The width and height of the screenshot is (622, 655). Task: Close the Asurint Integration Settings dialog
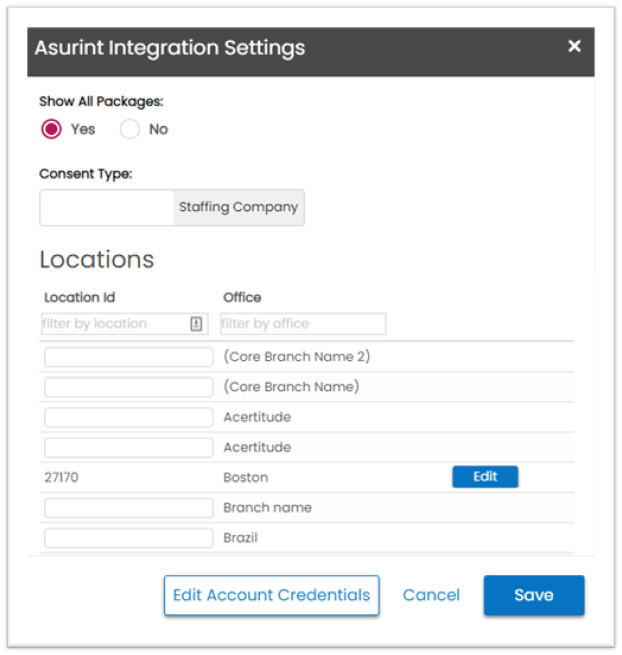[x=574, y=46]
